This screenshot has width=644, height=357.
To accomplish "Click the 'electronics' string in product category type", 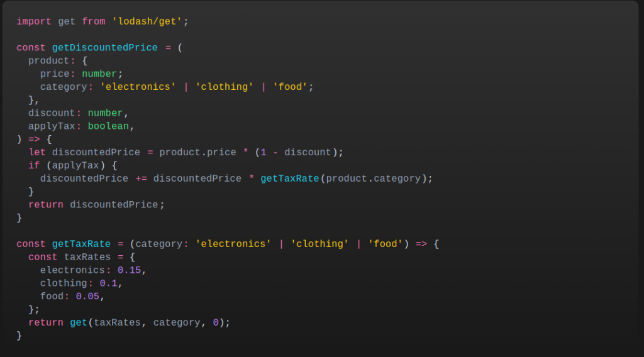I will point(138,87).
